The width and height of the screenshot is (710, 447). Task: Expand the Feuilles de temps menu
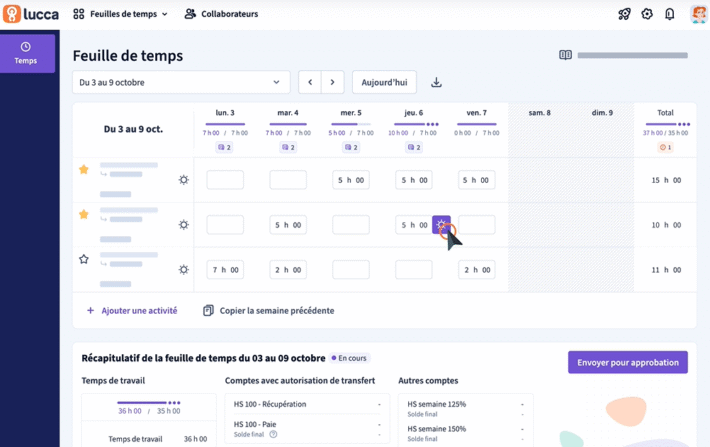[x=121, y=14]
